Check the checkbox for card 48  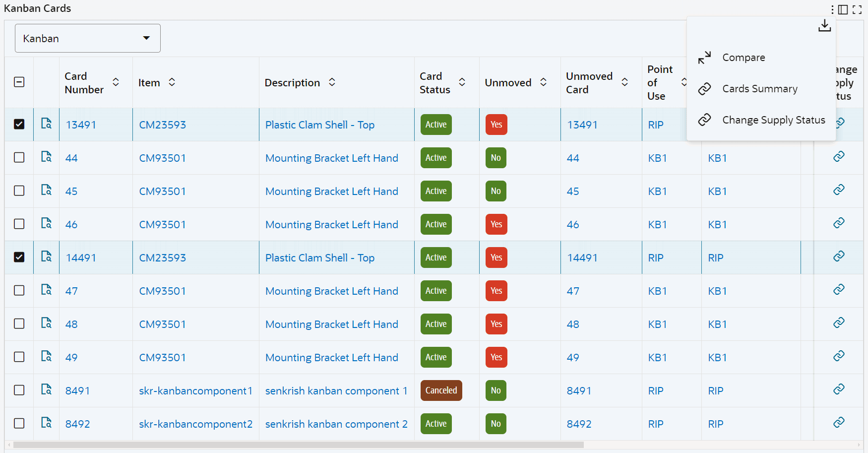[x=19, y=324]
